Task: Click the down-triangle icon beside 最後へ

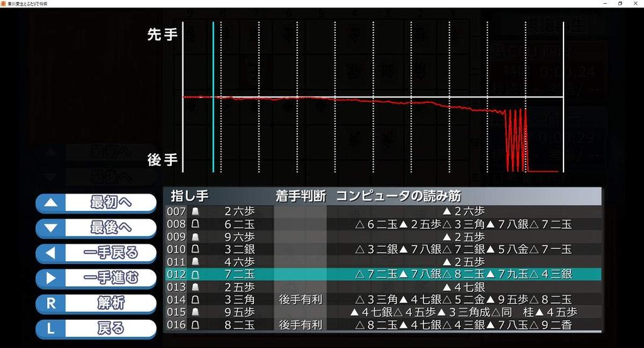Action: pos(52,228)
